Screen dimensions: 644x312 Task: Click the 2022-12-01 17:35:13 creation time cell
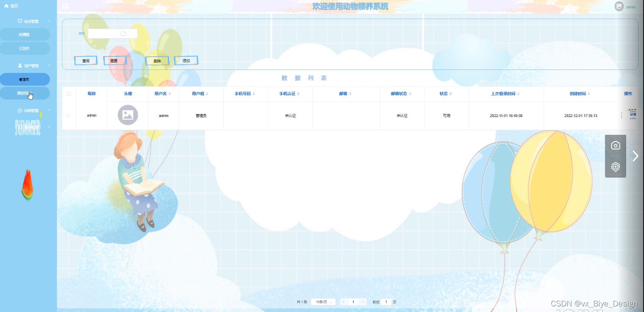tap(580, 115)
